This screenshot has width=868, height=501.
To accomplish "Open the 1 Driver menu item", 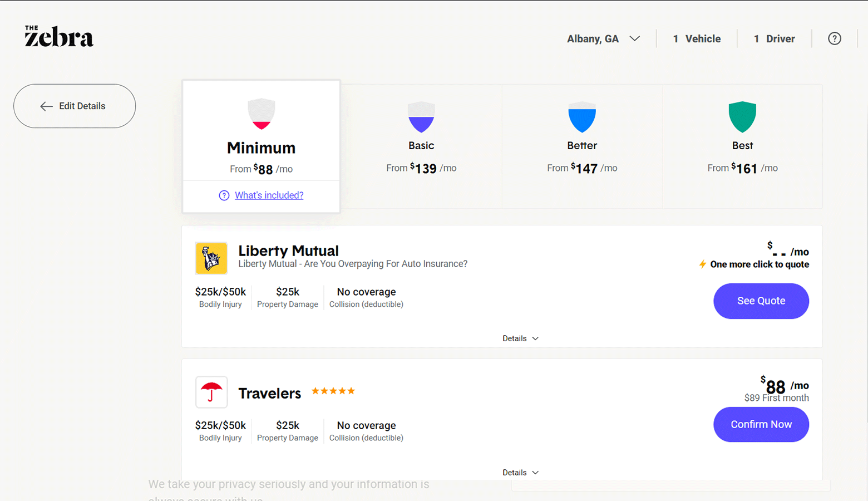I will (774, 39).
